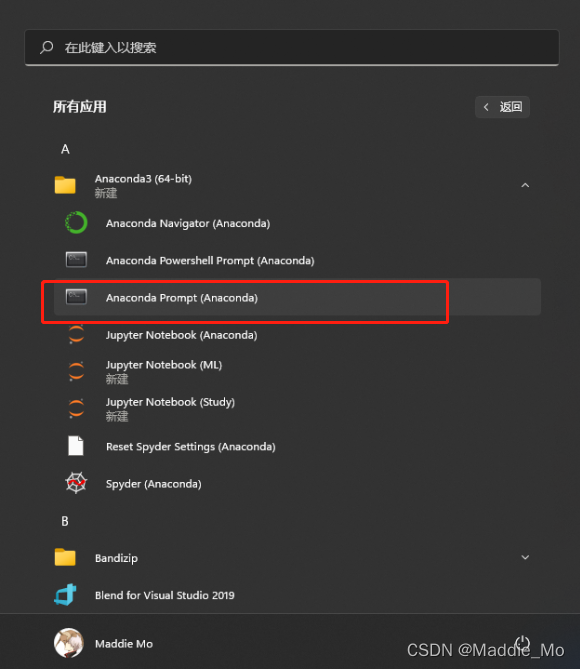Collapse the Anaconda3 (64-bit) folder chevron
The height and width of the screenshot is (669, 580).
(x=525, y=185)
